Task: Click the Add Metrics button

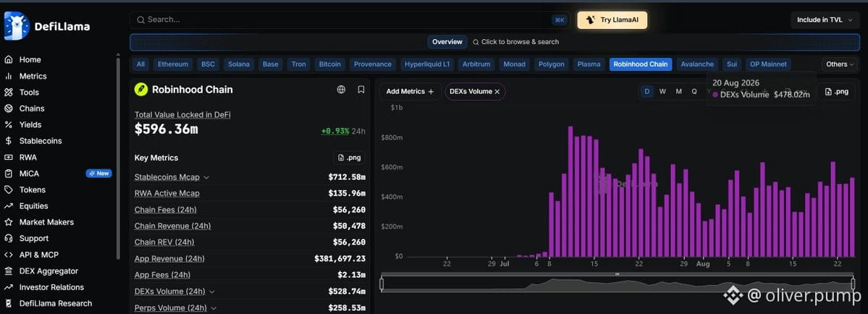Action: pyautogui.click(x=410, y=92)
